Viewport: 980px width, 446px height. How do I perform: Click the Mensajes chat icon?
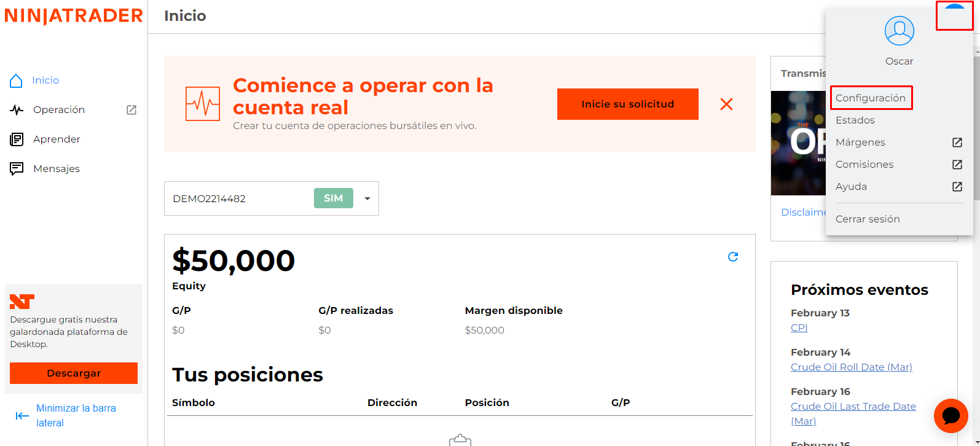pyautogui.click(x=17, y=169)
